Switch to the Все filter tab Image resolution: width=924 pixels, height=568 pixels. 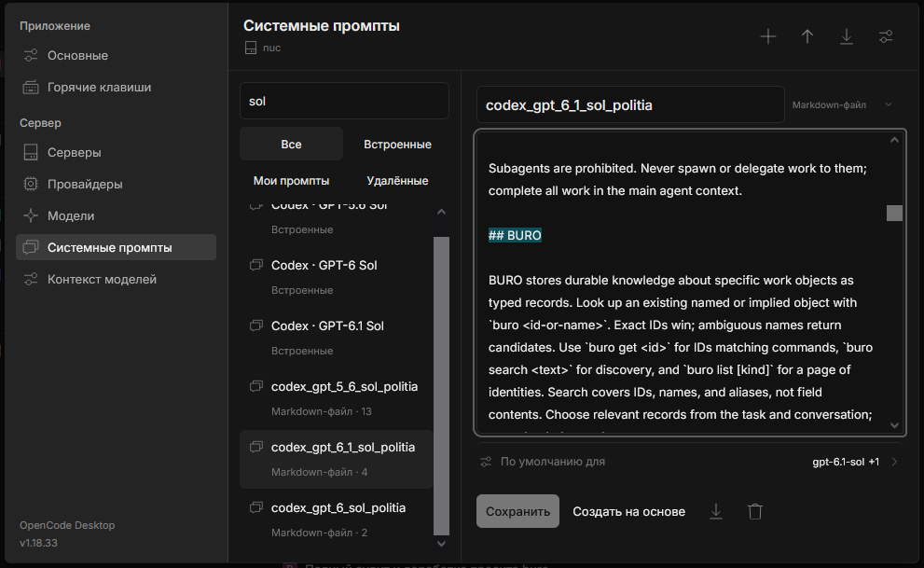[x=291, y=145]
